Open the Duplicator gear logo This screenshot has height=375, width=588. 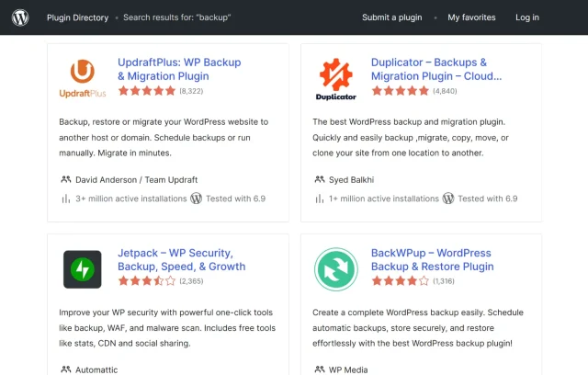click(336, 79)
